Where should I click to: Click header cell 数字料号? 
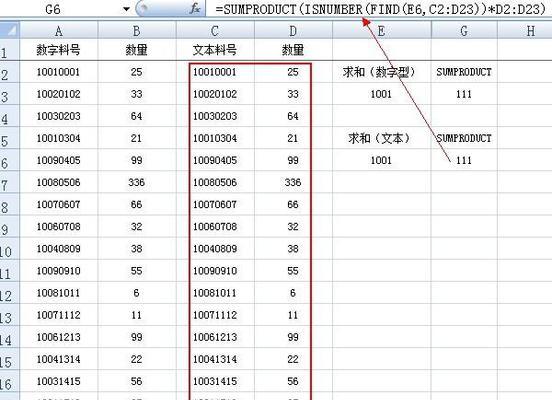click(x=58, y=50)
